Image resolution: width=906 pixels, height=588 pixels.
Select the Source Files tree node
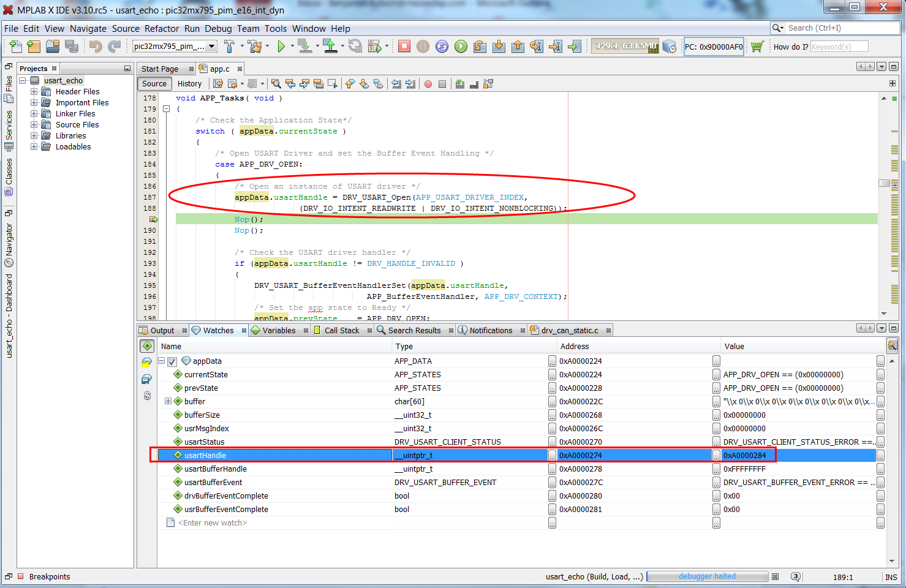click(77, 125)
